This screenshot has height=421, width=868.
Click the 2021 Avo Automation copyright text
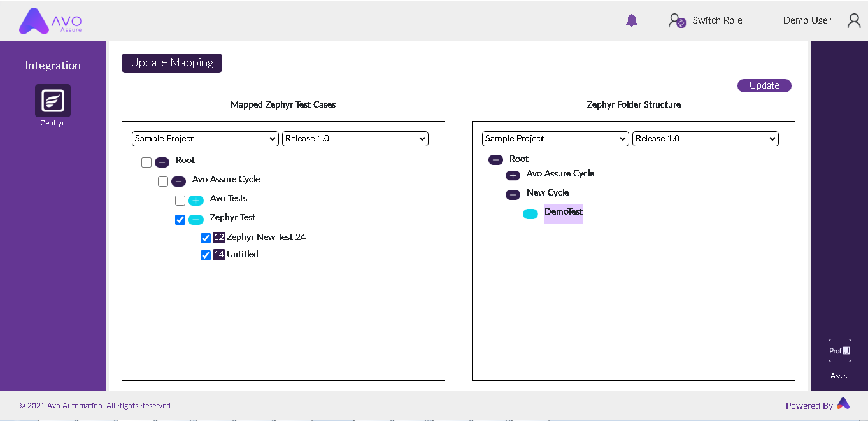tap(95, 406)
